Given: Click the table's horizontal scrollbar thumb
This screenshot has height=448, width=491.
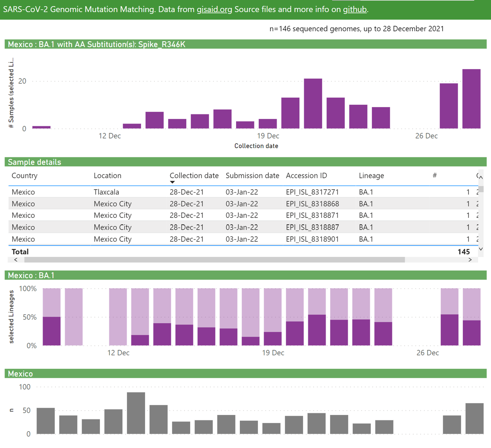Looking at the screenshot, I should 214,260.
